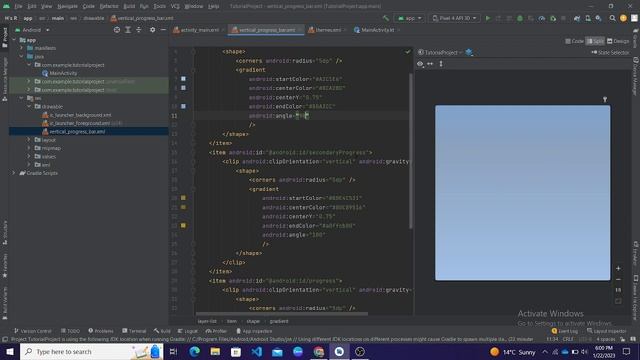The width and height of the screenshot is (640, 360).
Task: Set preview zoom to 1:1
Action: pos(618,290)
